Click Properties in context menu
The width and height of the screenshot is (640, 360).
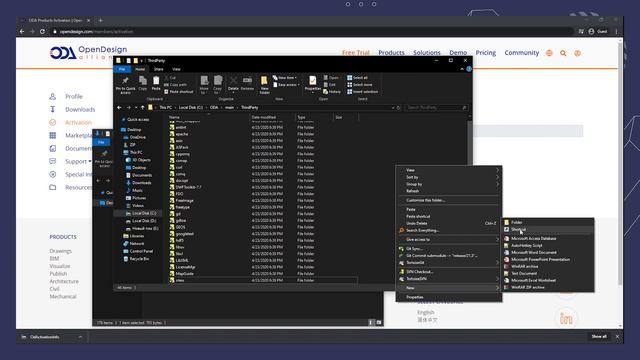point(449,297)
